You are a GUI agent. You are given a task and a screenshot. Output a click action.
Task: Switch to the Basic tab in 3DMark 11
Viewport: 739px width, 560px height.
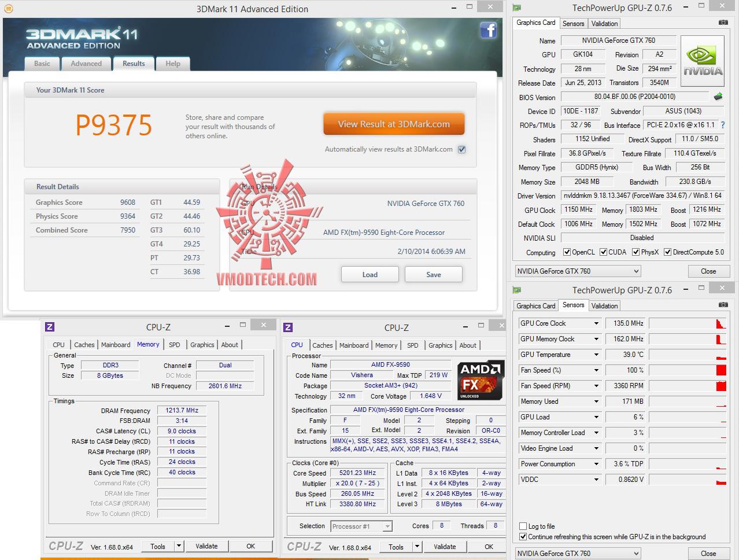point(42,64)
